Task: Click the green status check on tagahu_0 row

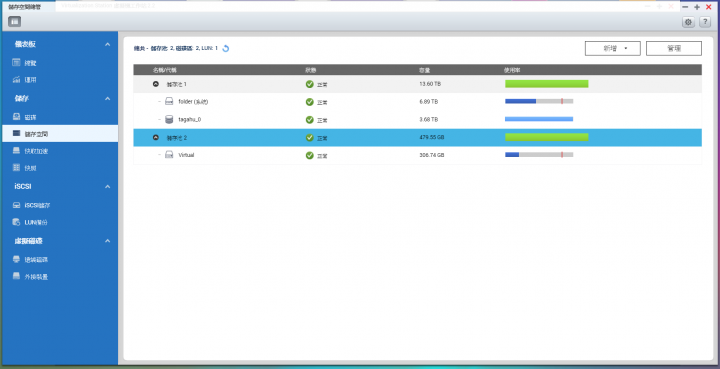Action: pos(309,119)
